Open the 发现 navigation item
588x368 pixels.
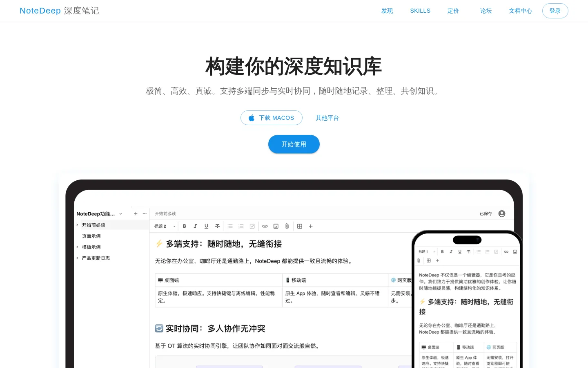[387, 11]
